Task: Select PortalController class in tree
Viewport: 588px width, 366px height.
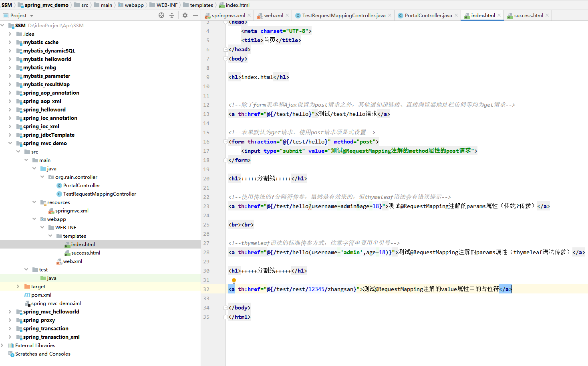Action: (81, 185)
